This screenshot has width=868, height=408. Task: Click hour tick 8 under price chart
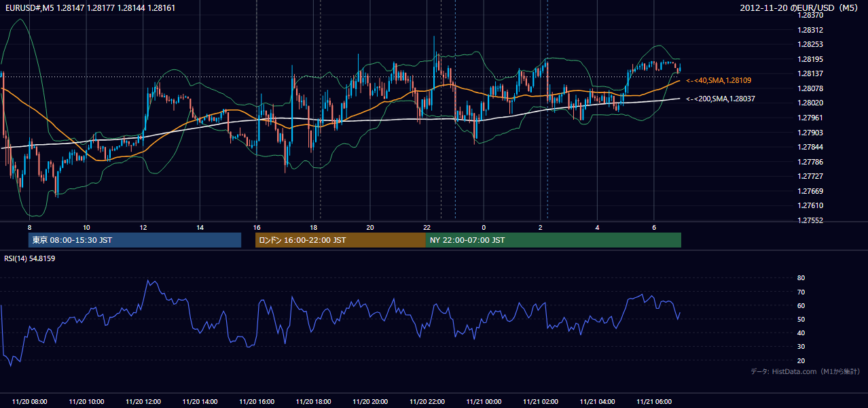(x=30, y=227)
